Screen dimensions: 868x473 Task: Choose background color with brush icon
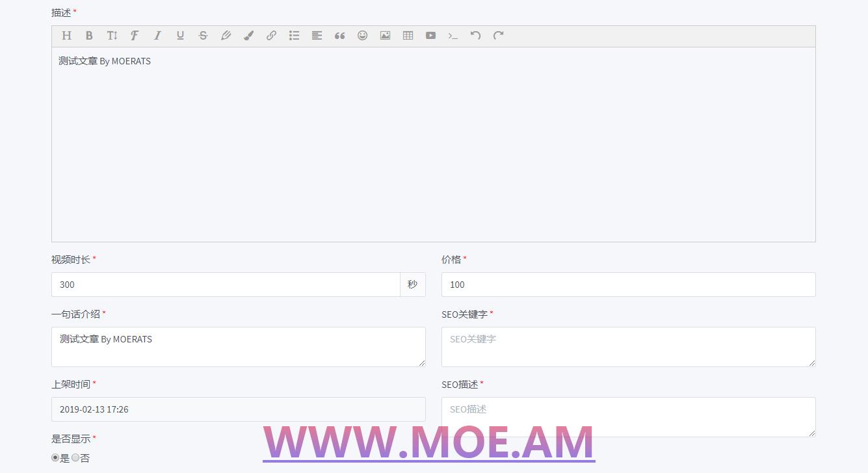coord(248,36)
